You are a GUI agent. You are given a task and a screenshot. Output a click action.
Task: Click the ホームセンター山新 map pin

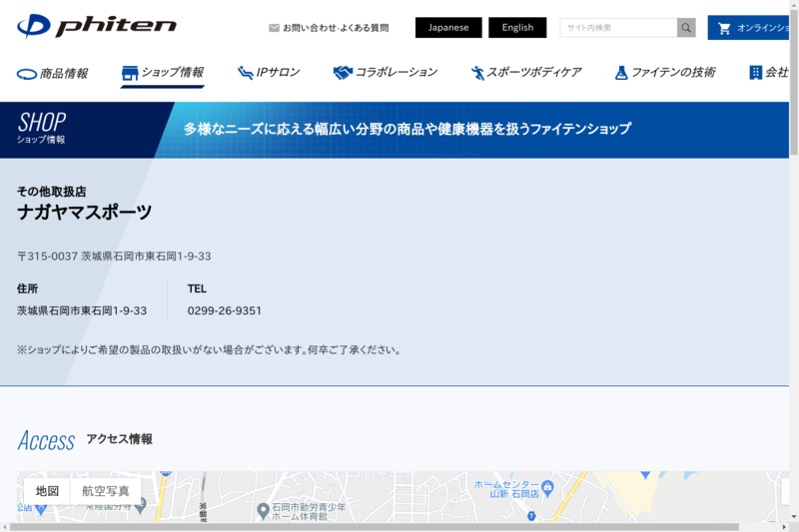(x=547, y=488)
